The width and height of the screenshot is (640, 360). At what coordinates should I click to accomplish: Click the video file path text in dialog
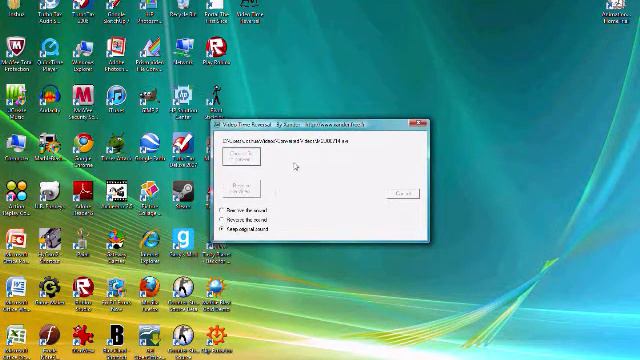click(285, 141)
